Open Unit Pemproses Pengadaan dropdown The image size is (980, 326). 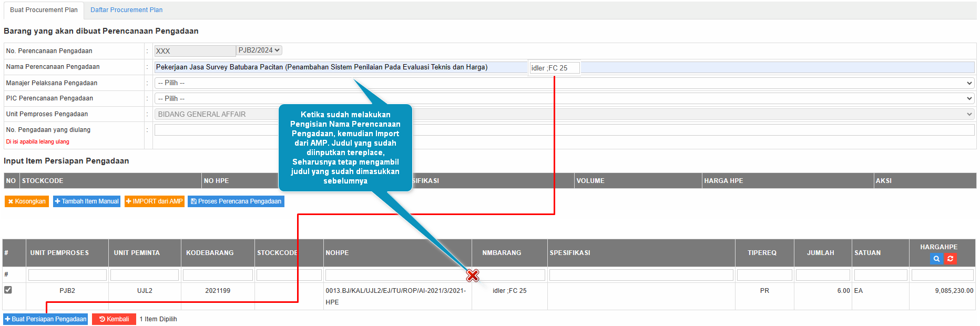click(x=564, y=114)
